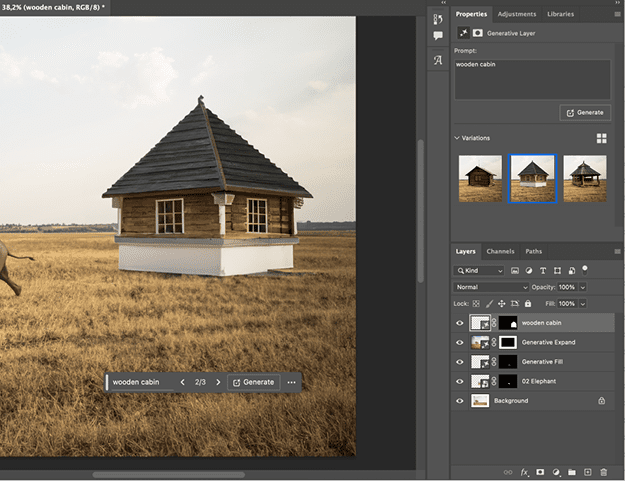Open the Opacity slider dropdown arrow
This screenshot has width=625, height=481.
pos(583,287)
